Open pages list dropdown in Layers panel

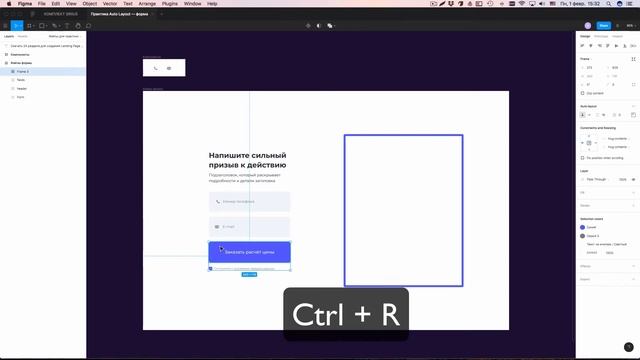pyautogui.click(x=65, y=36)
